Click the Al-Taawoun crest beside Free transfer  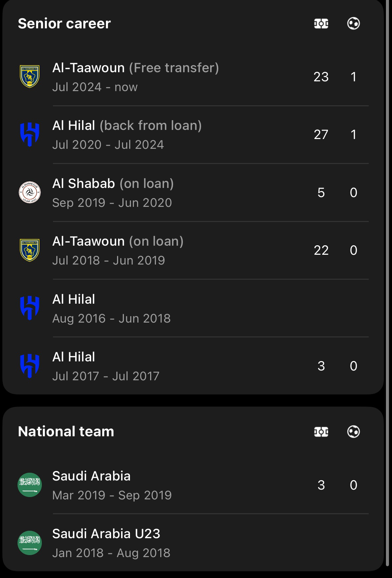[30, 77]
